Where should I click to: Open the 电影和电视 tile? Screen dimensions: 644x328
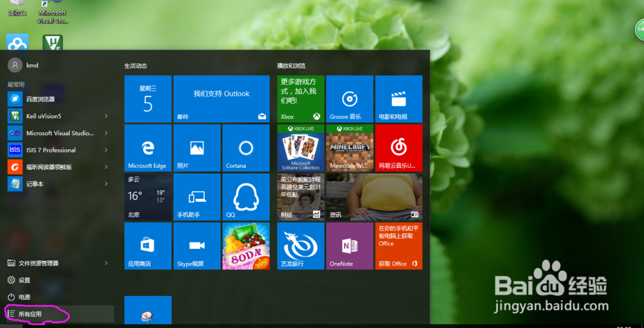(399, 99)
